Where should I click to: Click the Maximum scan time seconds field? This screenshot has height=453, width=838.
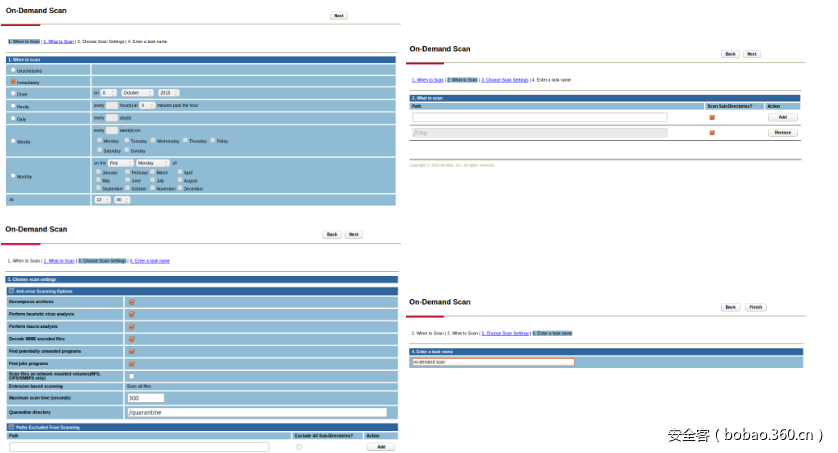145,398
